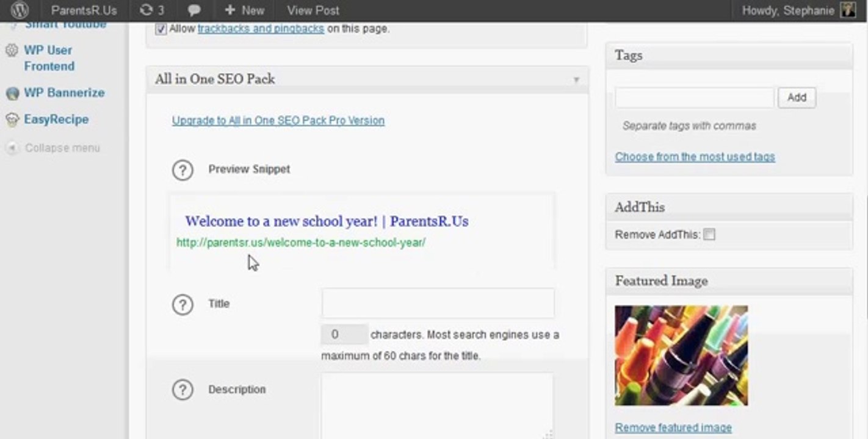This screenshot has width=868, height=439.
Task: Focus the SEO Title input field
Action: point(438,304)
